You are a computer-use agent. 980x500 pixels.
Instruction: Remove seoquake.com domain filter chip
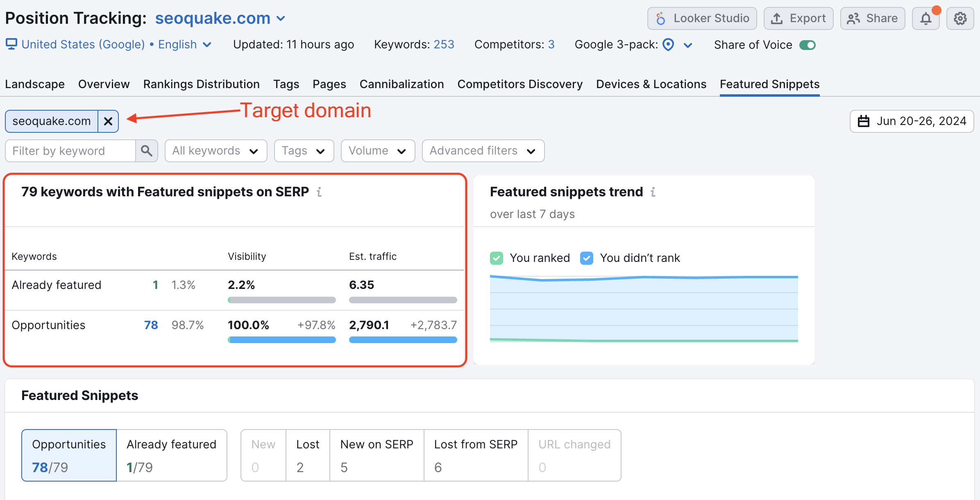108,121
